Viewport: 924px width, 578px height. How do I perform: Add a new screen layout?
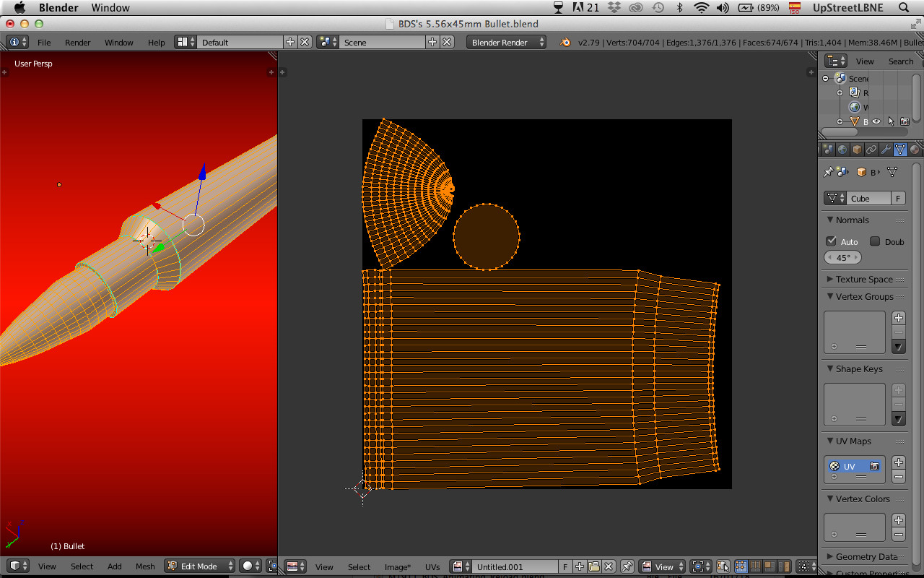[x=290, y=42]
